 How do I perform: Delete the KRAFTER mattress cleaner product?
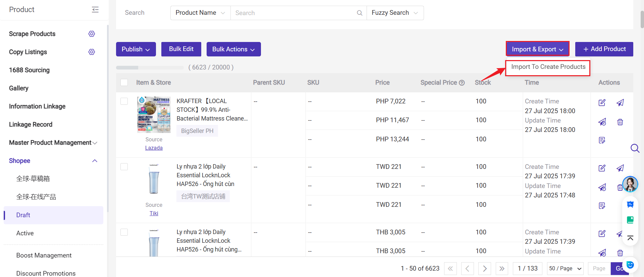(x=620, y=122)
